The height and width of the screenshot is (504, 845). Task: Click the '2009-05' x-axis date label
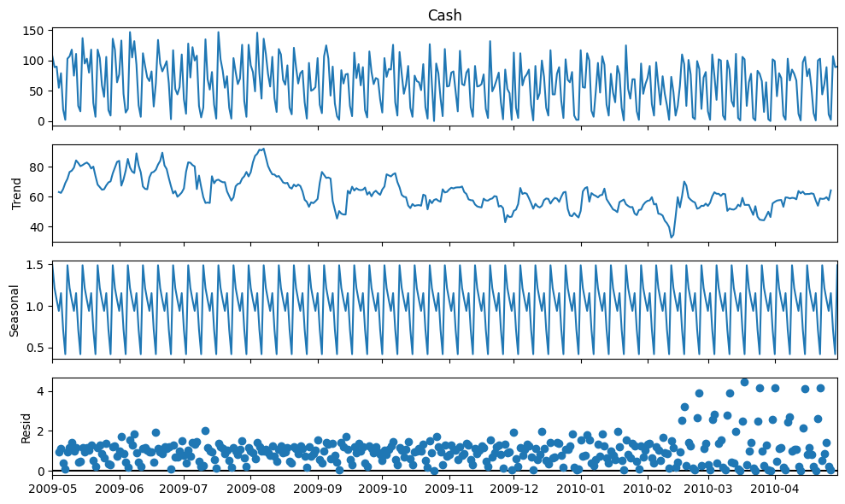[x=52, y=489]
